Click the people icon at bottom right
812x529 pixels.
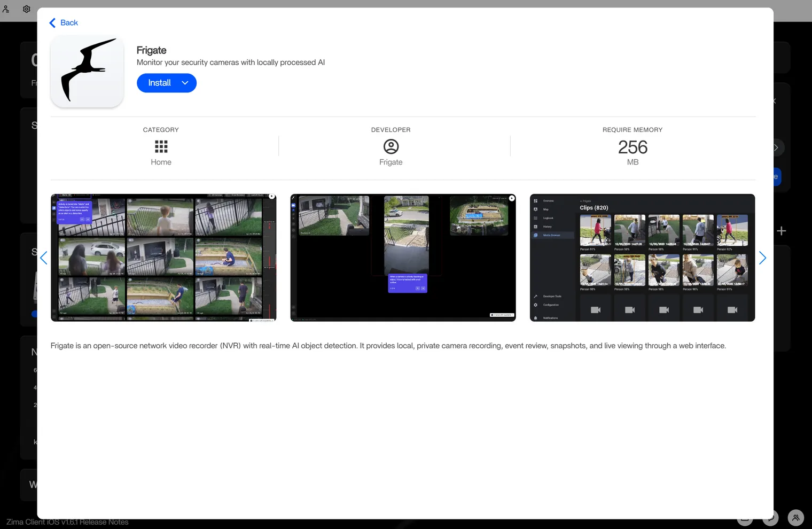tap(796, 517)
